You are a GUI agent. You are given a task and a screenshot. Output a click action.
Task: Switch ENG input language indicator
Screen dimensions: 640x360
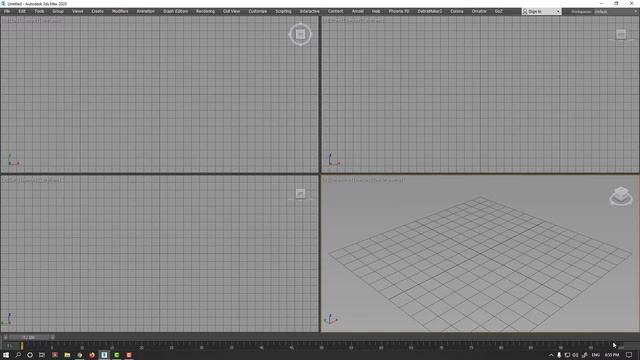pyautogui.click(x=596, y=355)
